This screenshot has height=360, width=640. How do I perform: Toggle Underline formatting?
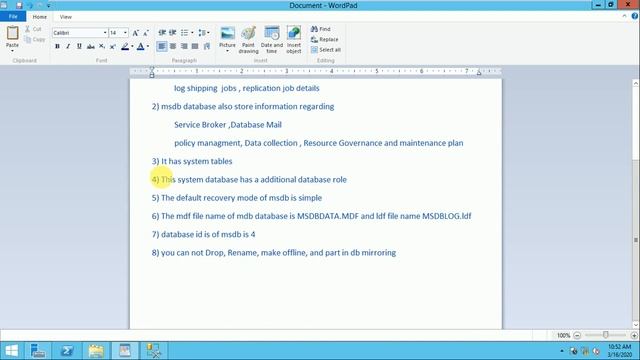pyautogui.click(x=79, y=47)
